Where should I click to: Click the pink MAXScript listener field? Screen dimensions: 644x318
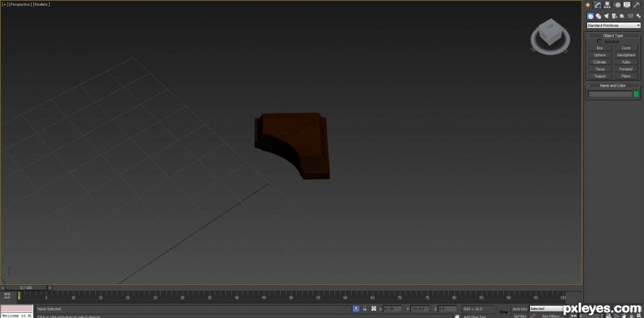tap(17, 309)
